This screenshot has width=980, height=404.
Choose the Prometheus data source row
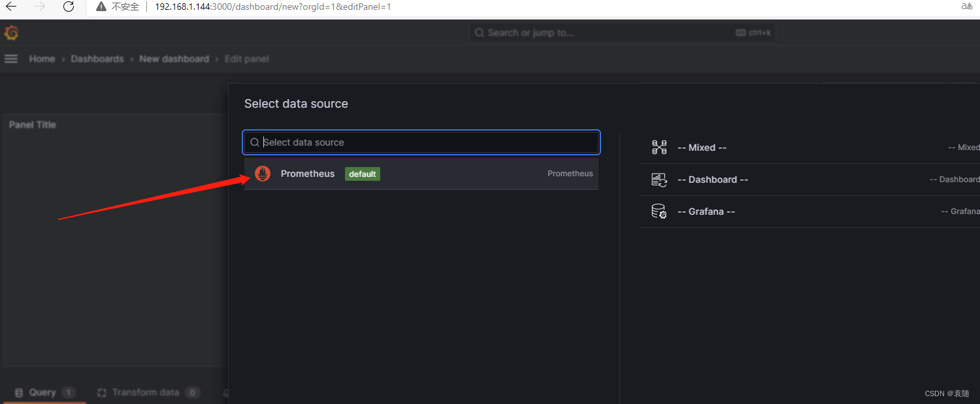pyautogui.click(x=421, y=174)
